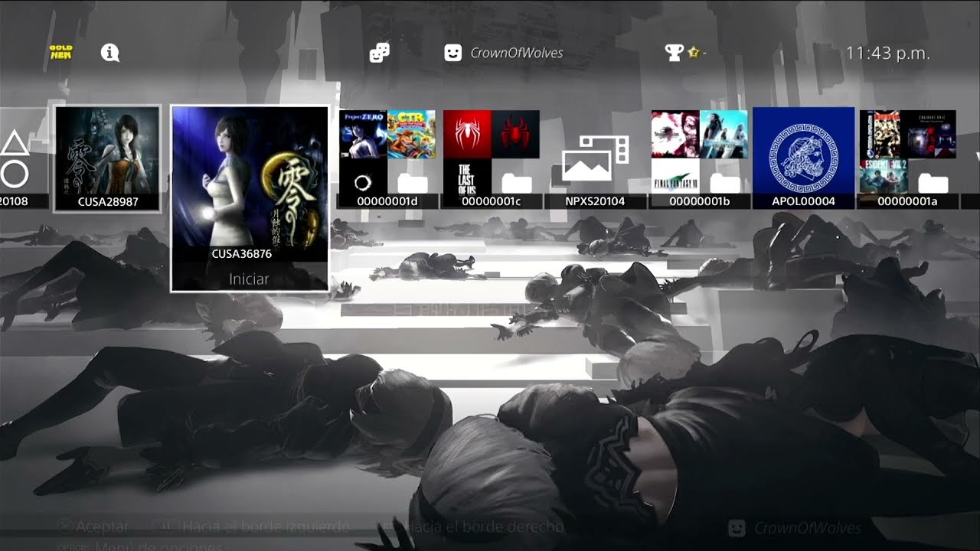Select the Resident Evil 2 thumbnail

click(x=884, y=178)
